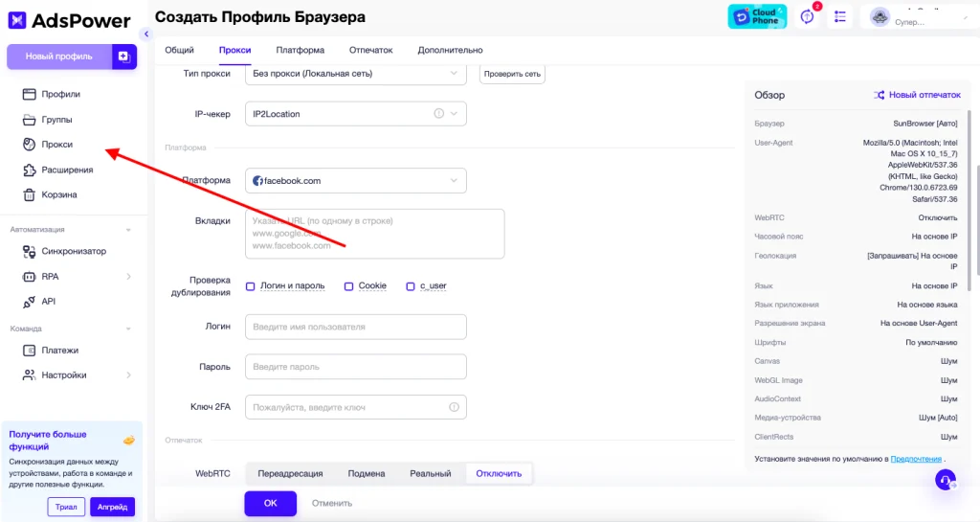Set WebRTC to Реальный

(x=431, y=474)
